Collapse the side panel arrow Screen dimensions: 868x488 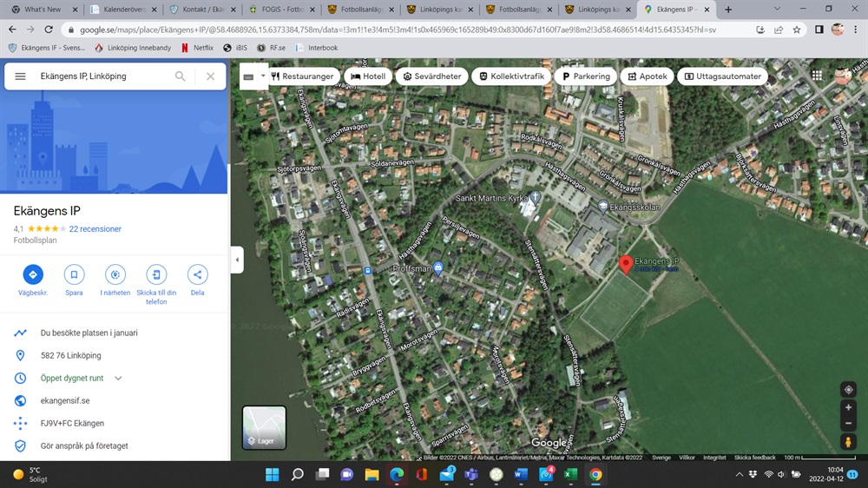click(x=238, y=260)
